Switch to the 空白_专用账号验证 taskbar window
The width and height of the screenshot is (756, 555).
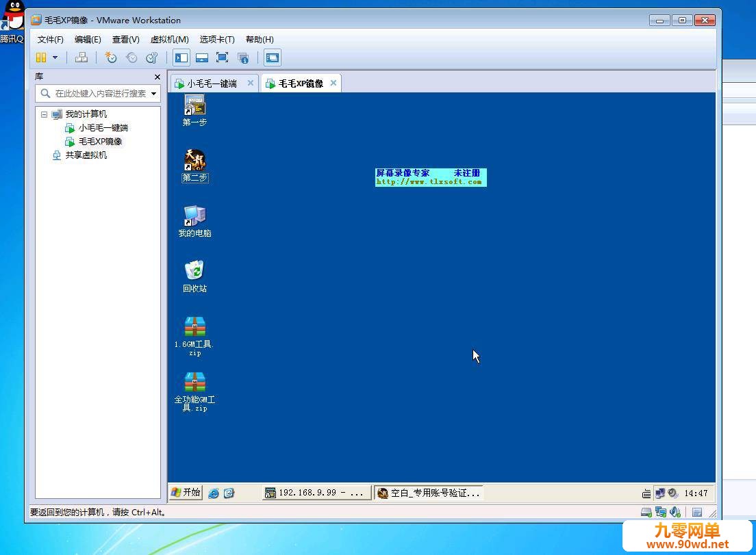pyautogui.click(x=429, y=493)
